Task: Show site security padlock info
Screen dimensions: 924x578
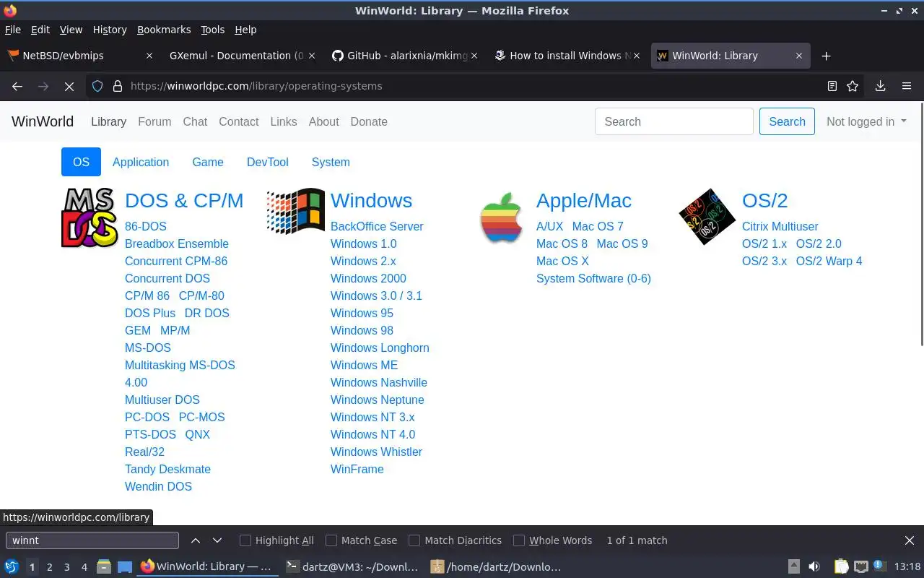Action: (x=118, y=86)
